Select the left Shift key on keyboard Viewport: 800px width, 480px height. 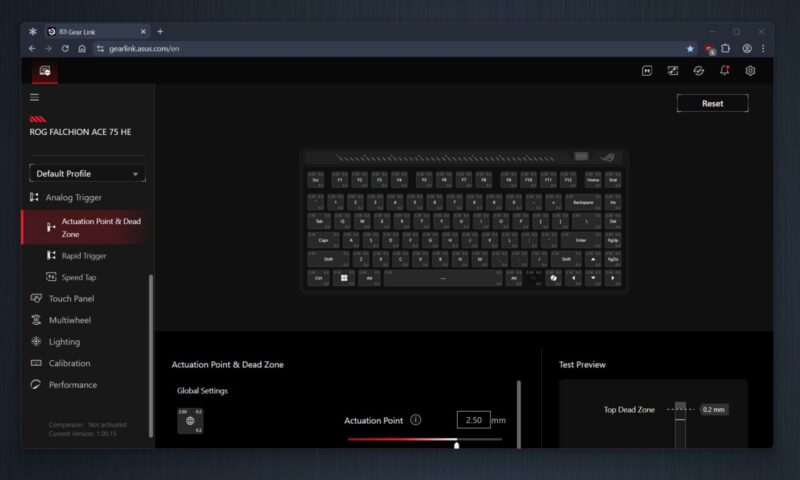[x=329, y=259]
